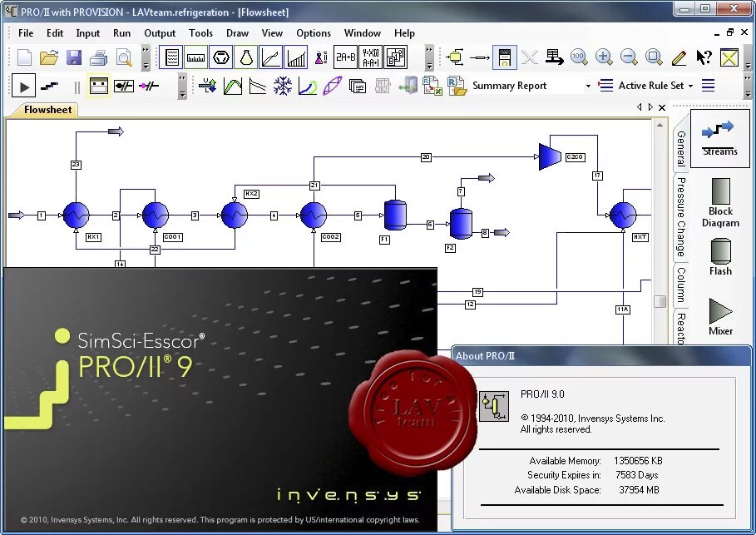Viewport: 756px width, 535px height.
Task: Click the descending lines plot icon
Action: pyautogui.click(x=258, y=87)
